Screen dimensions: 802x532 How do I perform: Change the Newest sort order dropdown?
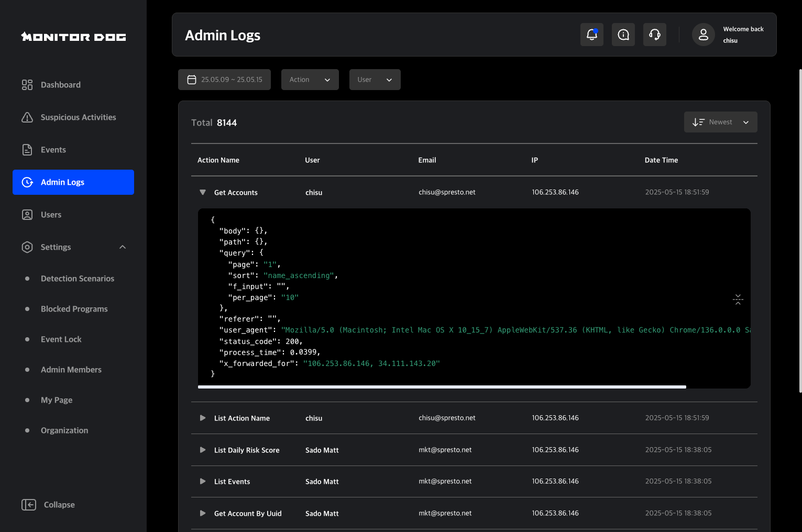(720, 122)
